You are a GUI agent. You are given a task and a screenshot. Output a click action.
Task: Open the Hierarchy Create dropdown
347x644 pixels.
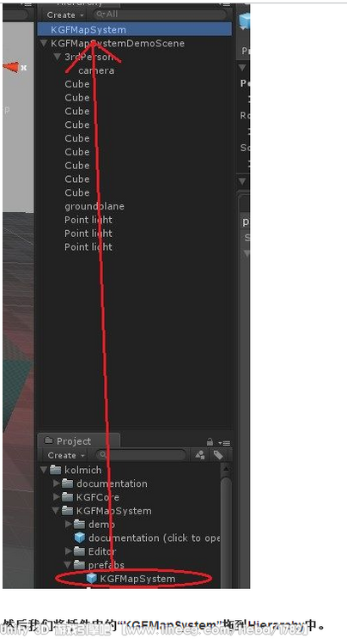point(65,15)
